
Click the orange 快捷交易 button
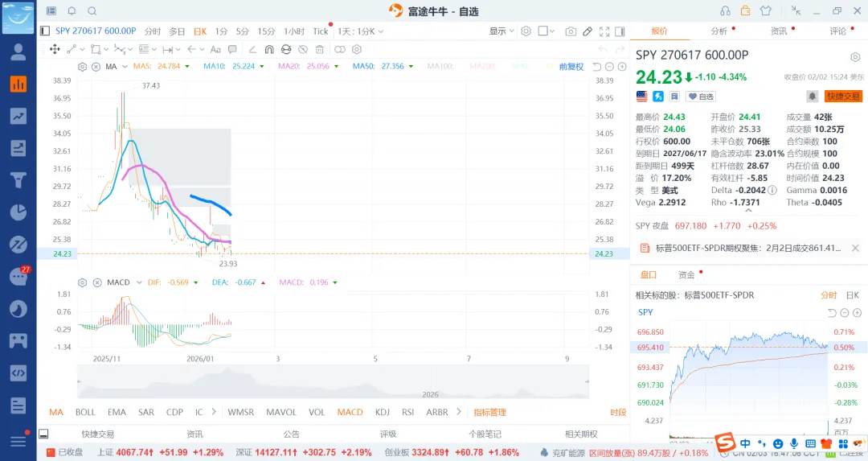pyautogui.click(x=843, y=97)
